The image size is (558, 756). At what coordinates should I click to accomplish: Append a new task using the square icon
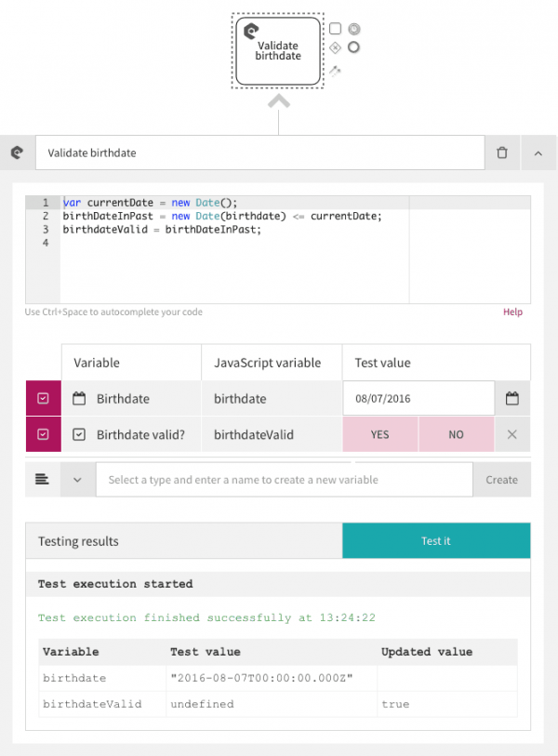[x=335, y=29]
